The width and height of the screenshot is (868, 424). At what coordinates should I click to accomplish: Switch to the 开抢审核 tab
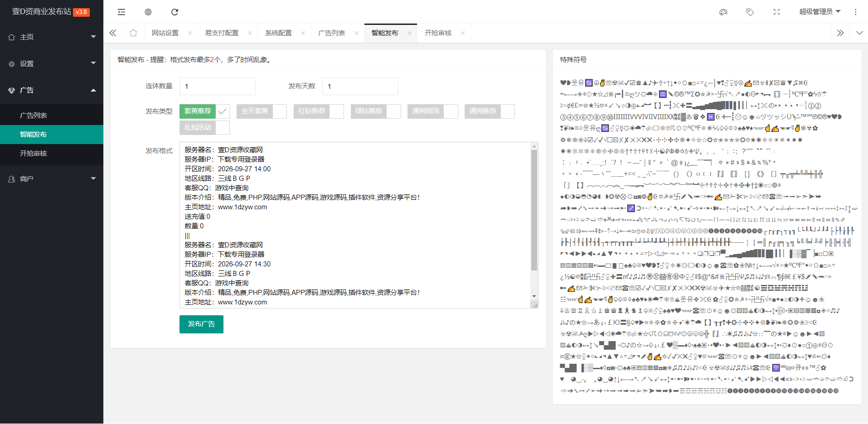tap(438, 33)
